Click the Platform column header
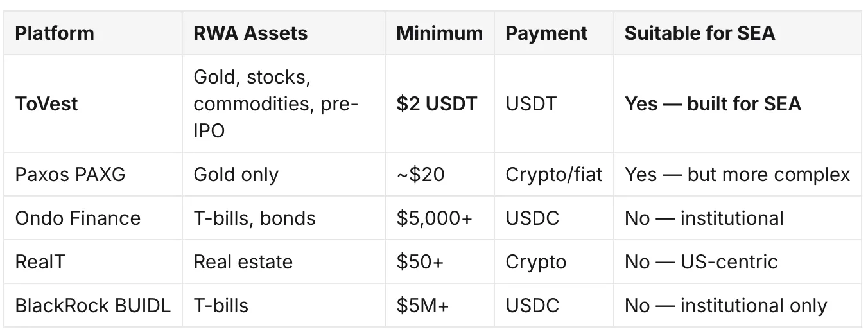 pyautogui.click(x=55, y=33)
